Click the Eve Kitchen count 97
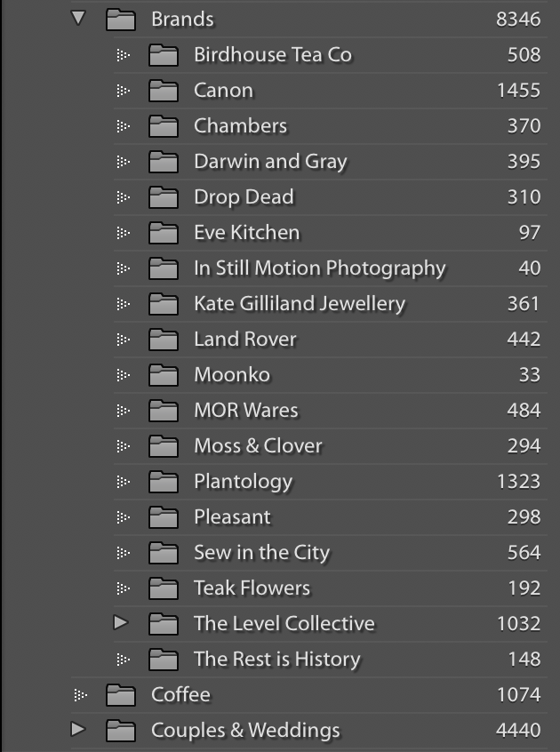Screen dimensions: 560x752 click(530, 232)
